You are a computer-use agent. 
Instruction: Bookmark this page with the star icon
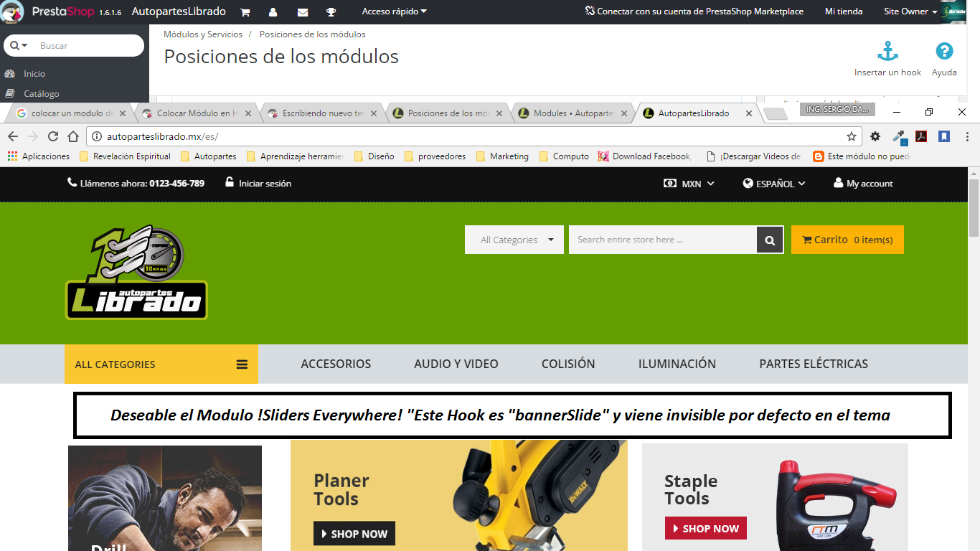pos(852,136)
